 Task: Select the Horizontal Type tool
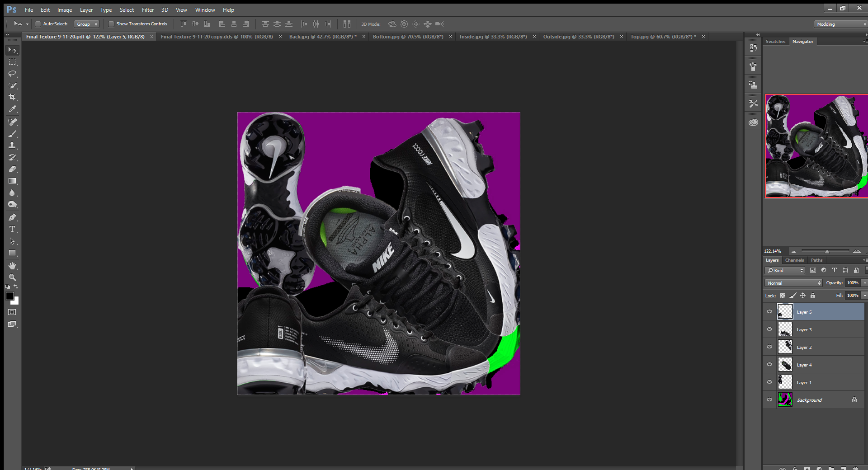[x=12, y=229]
